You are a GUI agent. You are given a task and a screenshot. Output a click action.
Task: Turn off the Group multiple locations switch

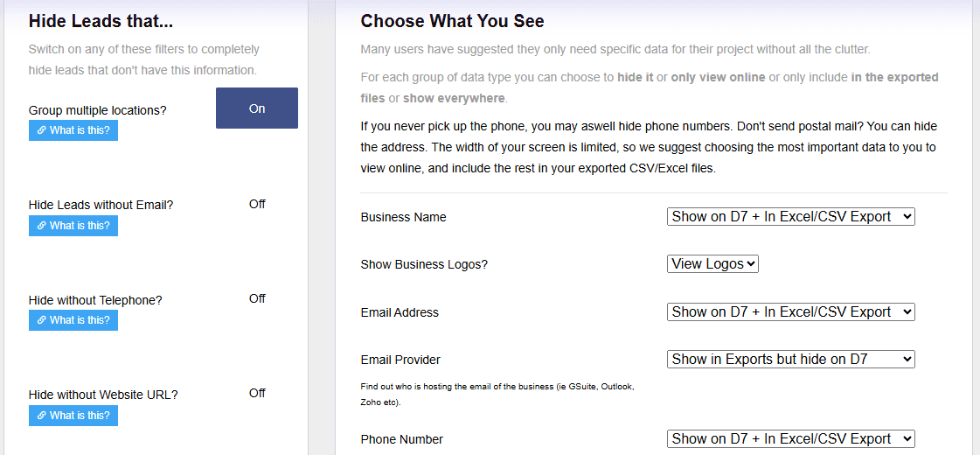[x=256, y=108]
